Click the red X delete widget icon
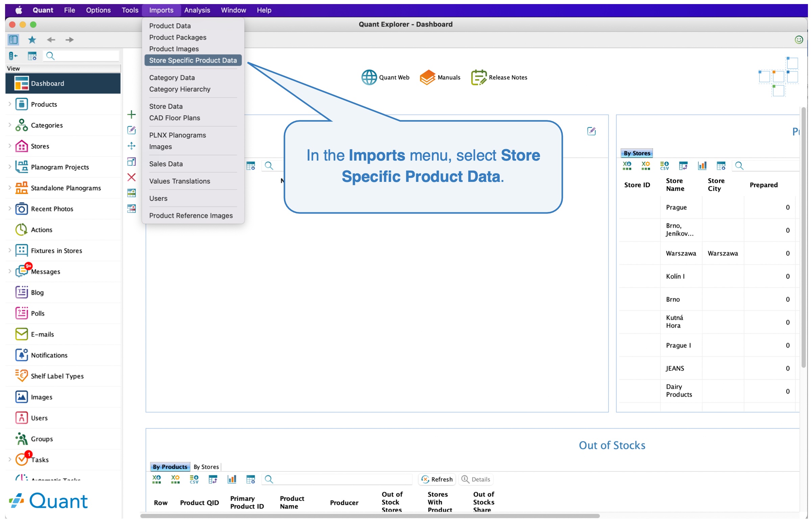812x522 pixels. pos(132,177)
